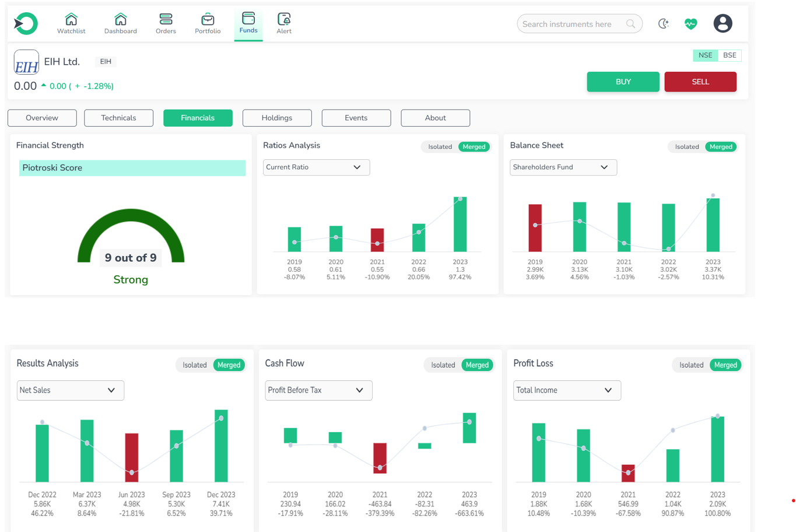Viewport: 796px width, 532px height.
Task: Expand the Profit Before Tax dropdown
Action: point(318,390)
